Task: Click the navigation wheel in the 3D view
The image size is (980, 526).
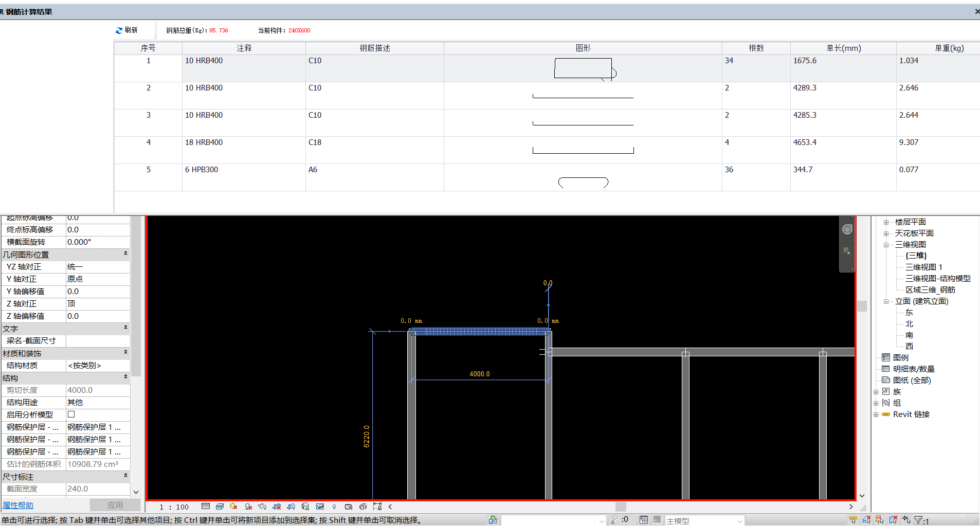Action: 847,229
